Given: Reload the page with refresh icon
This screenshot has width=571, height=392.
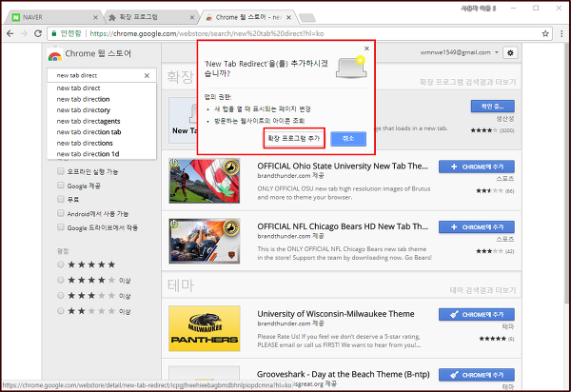Looking at the screenshot, I should tap(38, 33).
